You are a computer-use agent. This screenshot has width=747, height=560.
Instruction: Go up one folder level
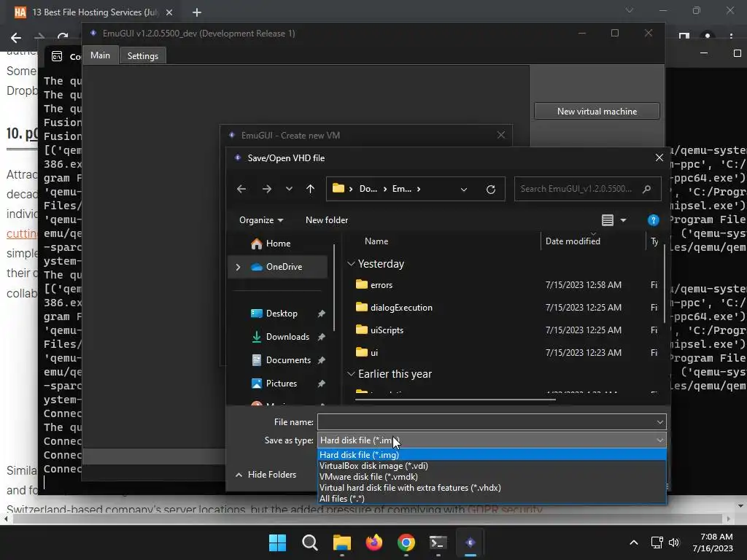(310, 189)
